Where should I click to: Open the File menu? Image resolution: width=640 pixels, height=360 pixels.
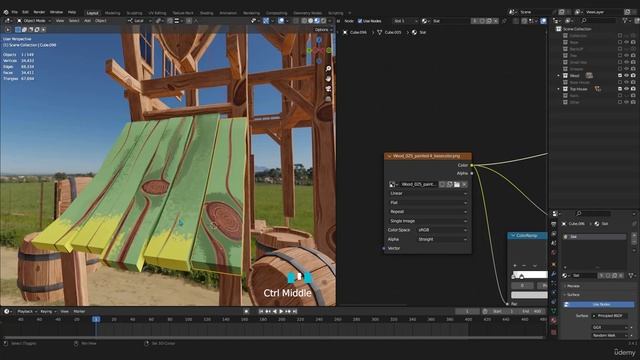15,12
